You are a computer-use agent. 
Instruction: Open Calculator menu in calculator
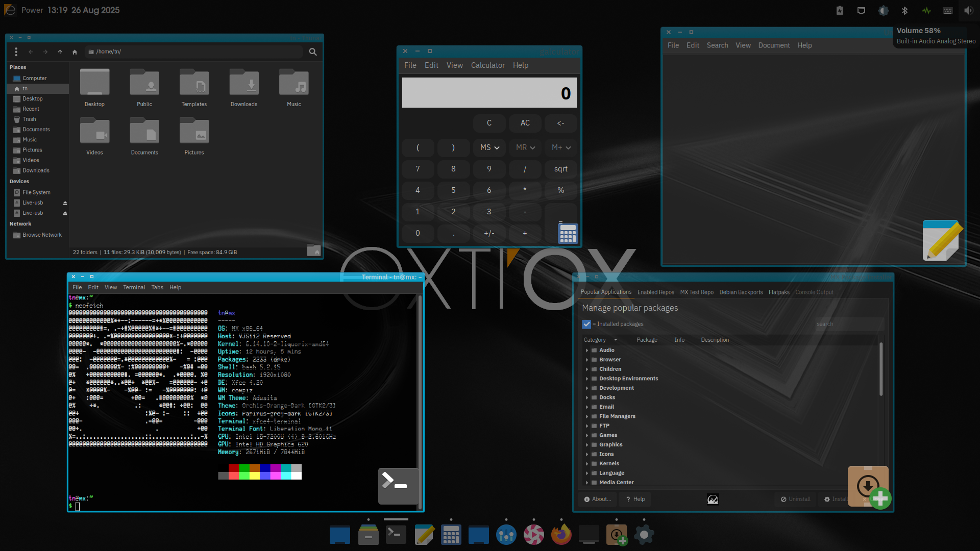coord(487,65)
